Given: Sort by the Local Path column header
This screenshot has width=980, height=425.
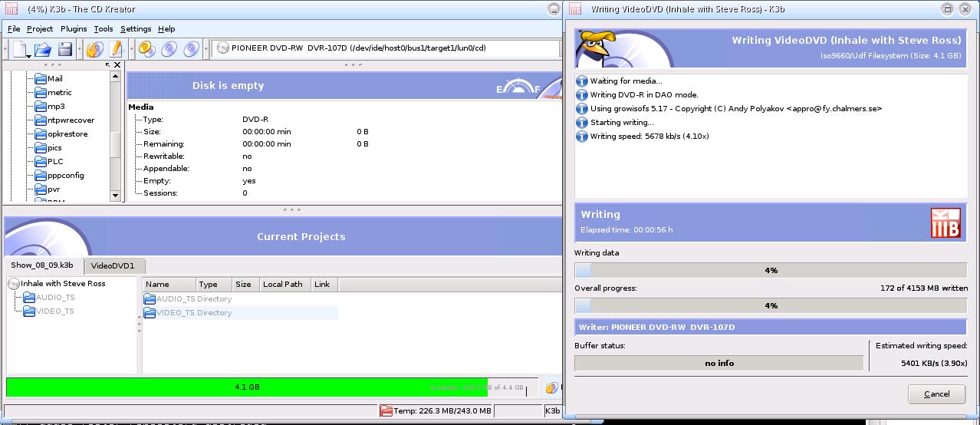Looking at the screenshot, I should click(x=285, y=285).
